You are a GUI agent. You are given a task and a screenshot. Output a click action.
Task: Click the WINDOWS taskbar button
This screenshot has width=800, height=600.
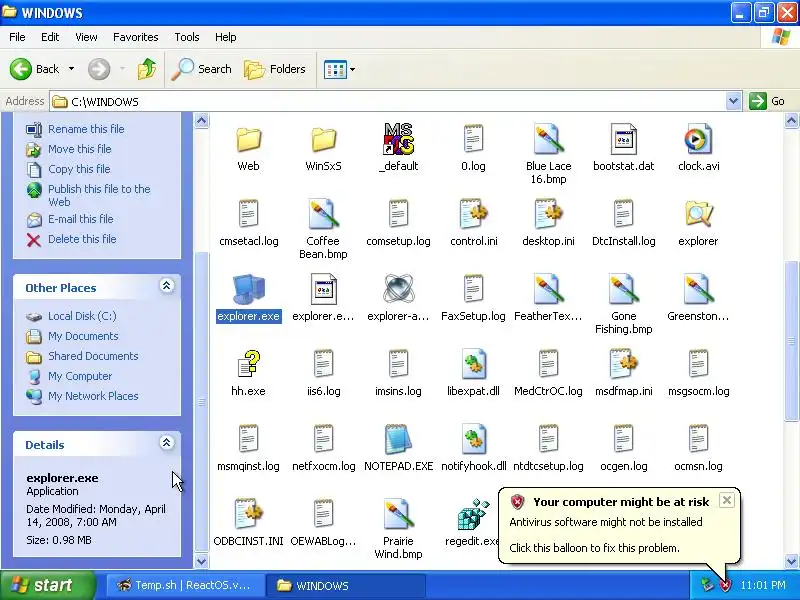(x=346, y=585)
